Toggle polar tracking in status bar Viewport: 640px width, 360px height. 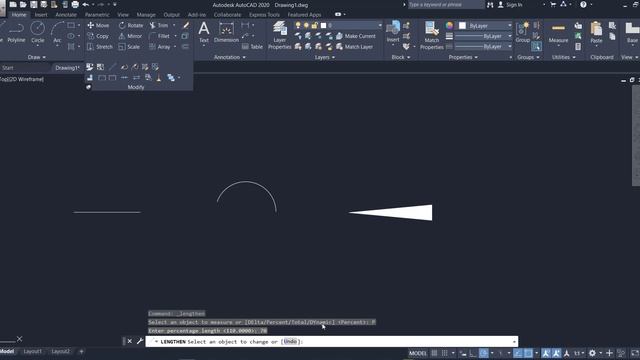pyautogui.click(x=484, y=353)
